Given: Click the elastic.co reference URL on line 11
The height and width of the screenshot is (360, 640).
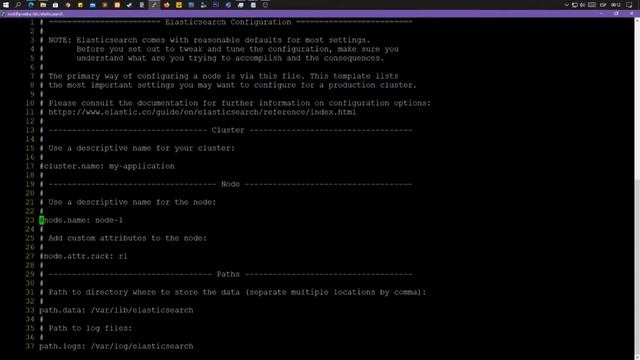Looking at the screenshot, I should point(202,112).
